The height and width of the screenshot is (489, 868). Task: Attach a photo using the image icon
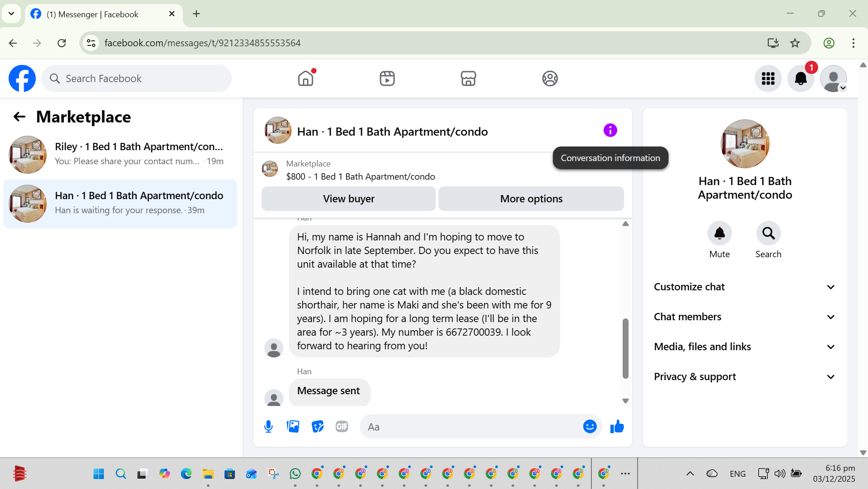coord(293,427)
